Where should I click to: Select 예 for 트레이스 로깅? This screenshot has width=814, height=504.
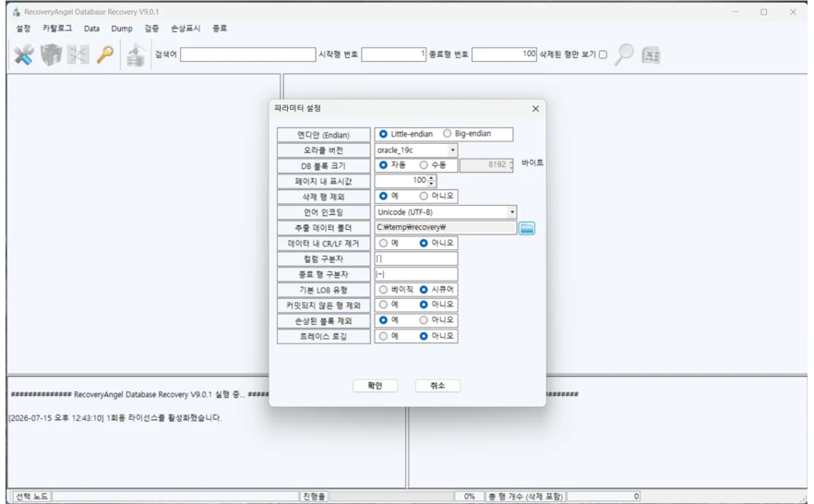point(383,336)
